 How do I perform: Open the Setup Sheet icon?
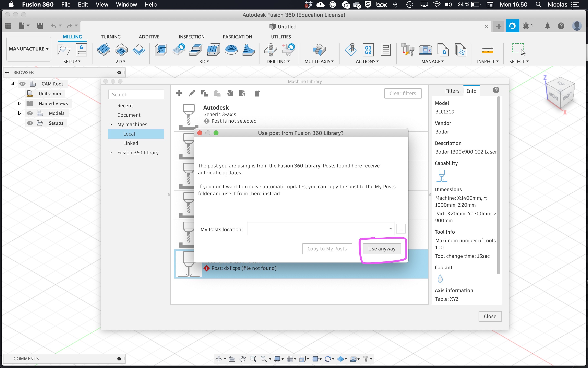click(386, 50)
